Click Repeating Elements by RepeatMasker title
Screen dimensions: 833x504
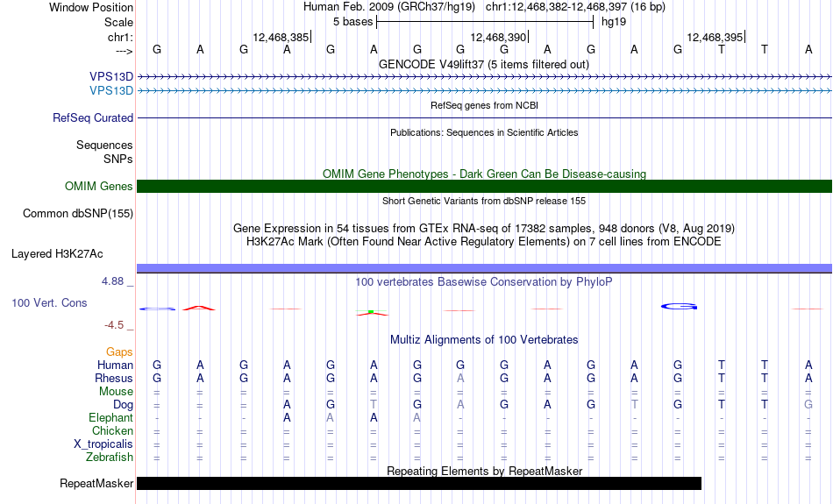[x=484, y=471]
